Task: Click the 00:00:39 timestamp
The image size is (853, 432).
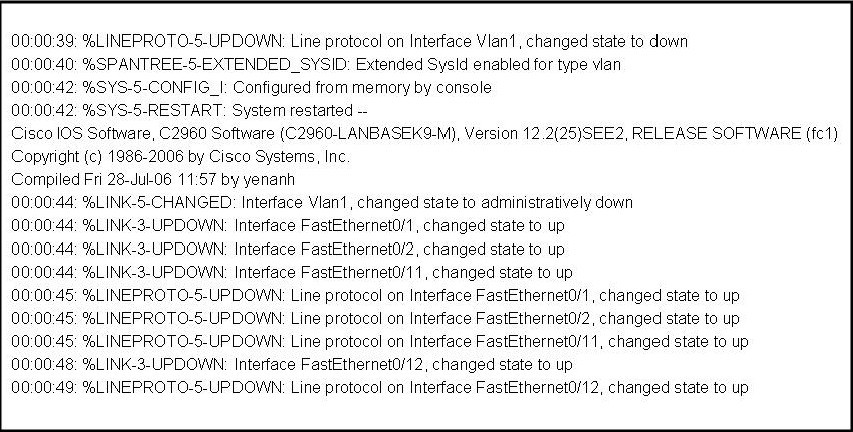Action: 44,41
